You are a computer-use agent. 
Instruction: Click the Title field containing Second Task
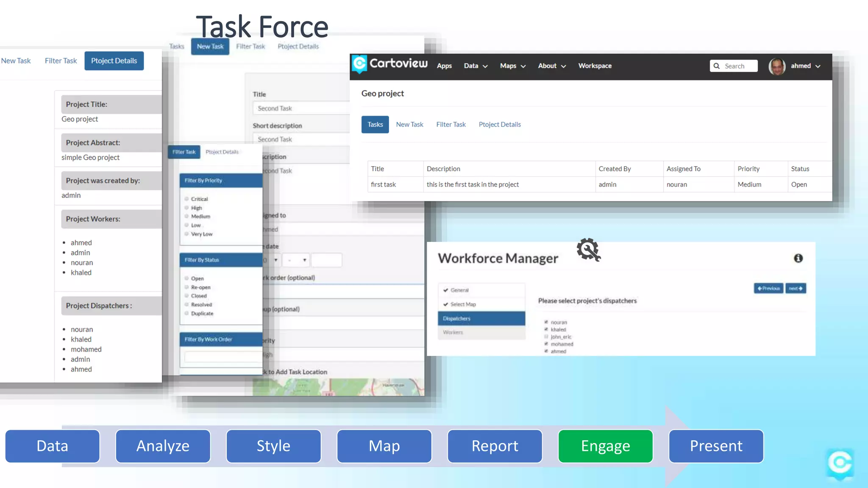pos(301,108)
